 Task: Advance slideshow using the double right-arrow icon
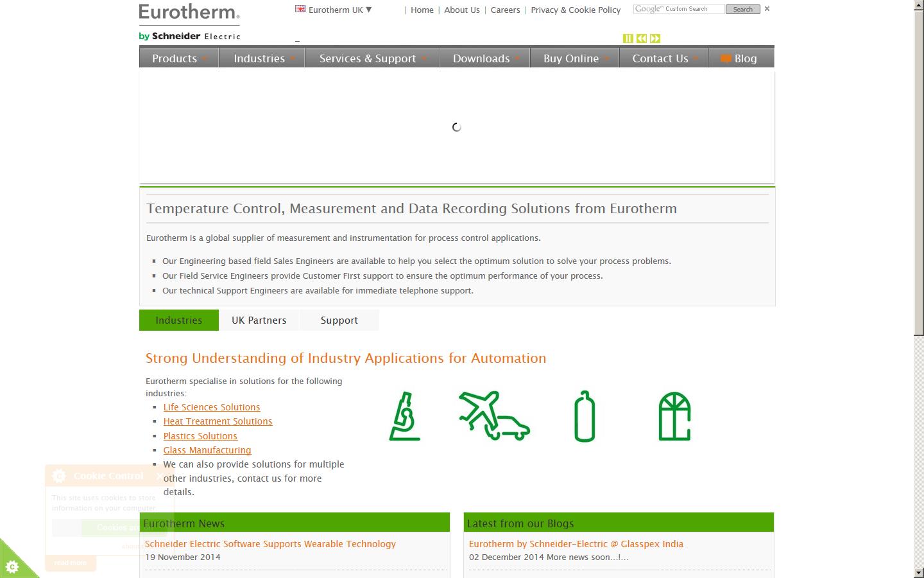[x=655, y=39]
